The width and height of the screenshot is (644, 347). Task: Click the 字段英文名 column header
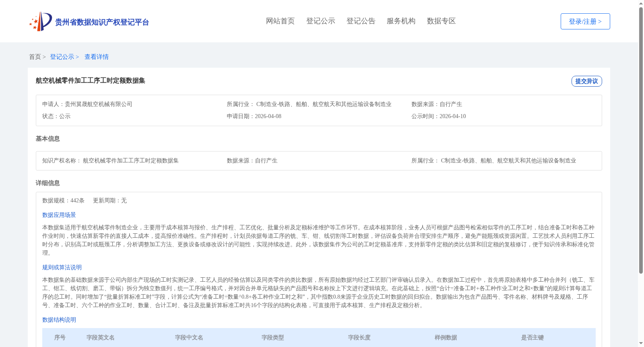coord(101,337)
